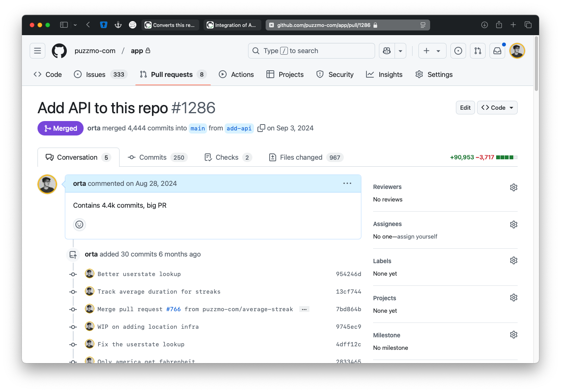561x392 pixels.
Task: Click the Edit button on the PR title
Action: click(465, 107)
